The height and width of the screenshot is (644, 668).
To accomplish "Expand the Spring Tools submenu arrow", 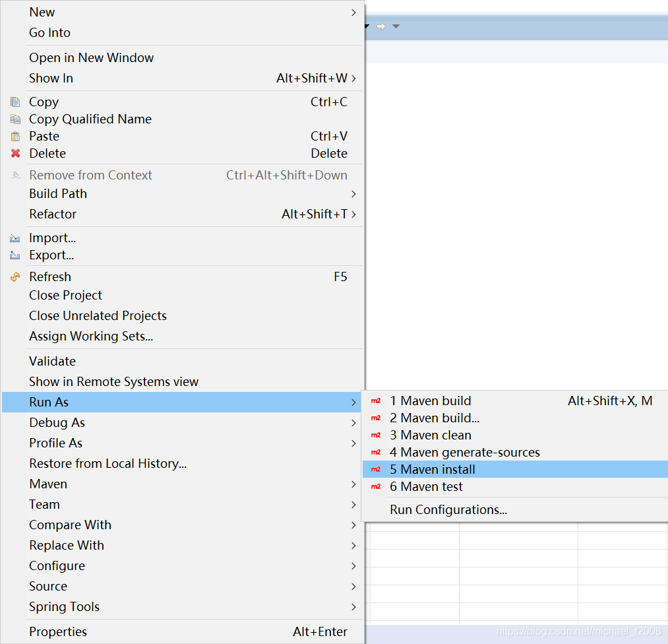I will point(353,607).
